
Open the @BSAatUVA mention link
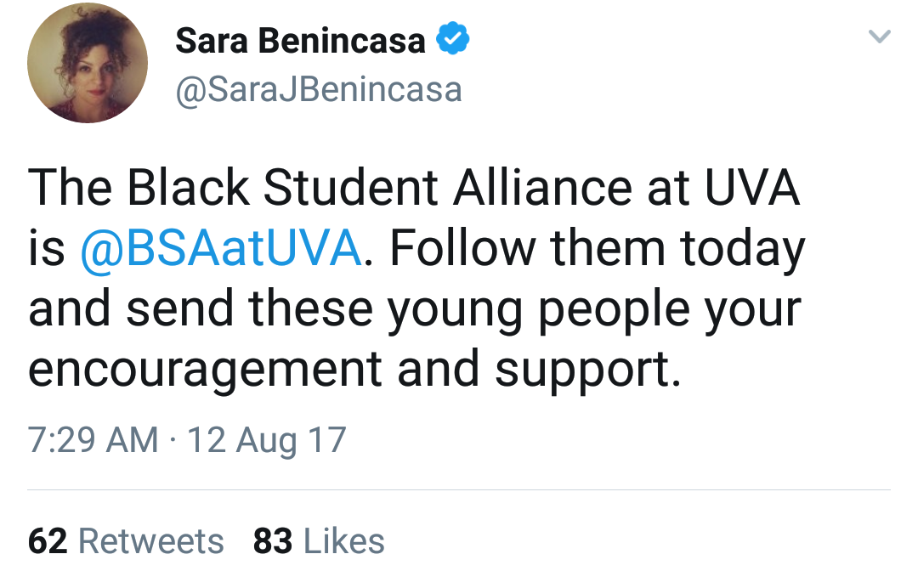tap(221, 251)
